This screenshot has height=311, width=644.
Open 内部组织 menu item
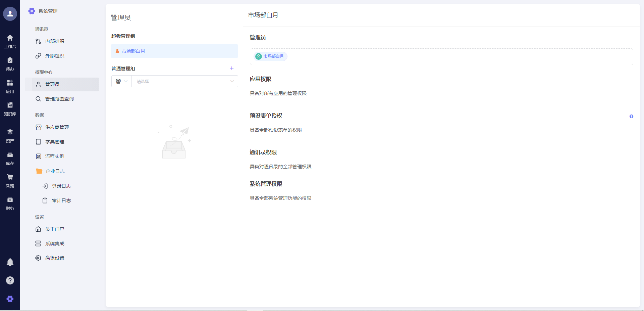click(x=55, y=41)
